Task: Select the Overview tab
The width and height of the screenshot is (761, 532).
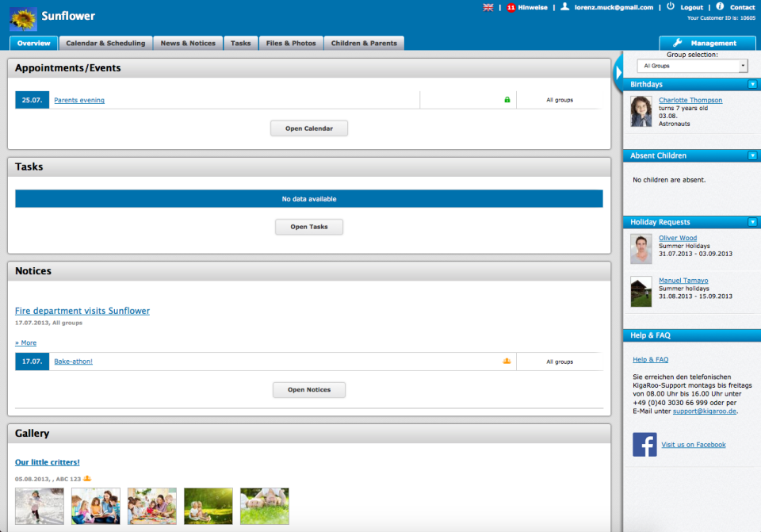Action: point(34,43)
